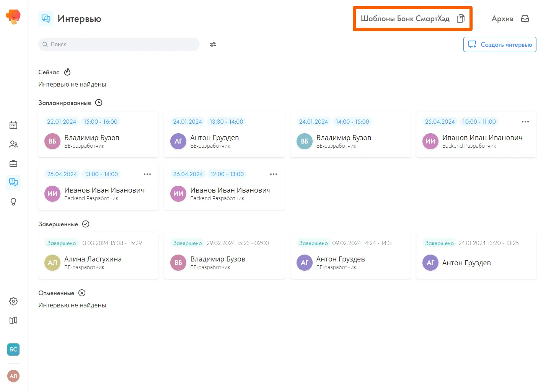Open completed Владимир Бузов interview from 29.02.2024
The image size is (551, 392).
tap(224, 256)
